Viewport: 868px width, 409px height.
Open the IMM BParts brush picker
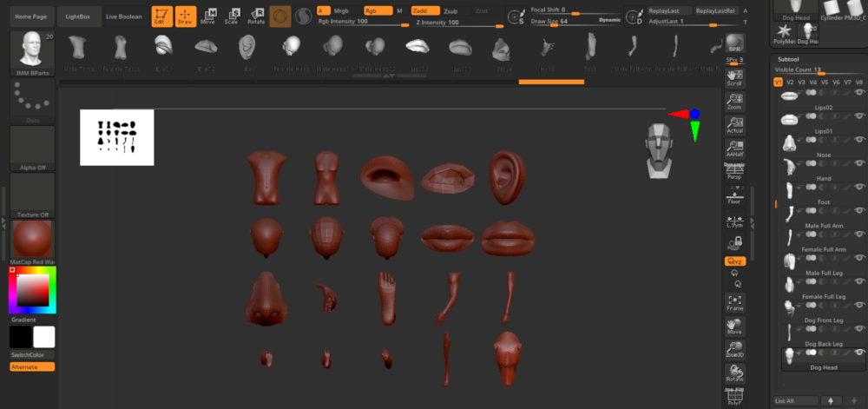(x=33, y=52)
